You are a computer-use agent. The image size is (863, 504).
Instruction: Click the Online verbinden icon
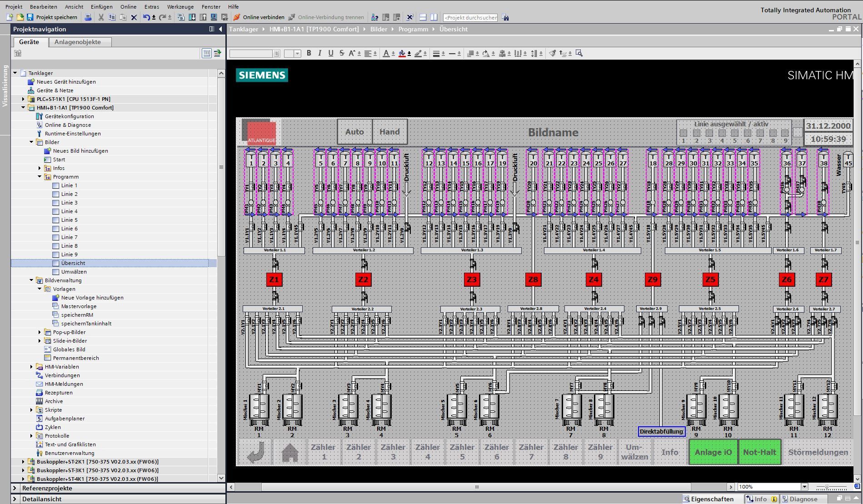click(x=237, y=17)
